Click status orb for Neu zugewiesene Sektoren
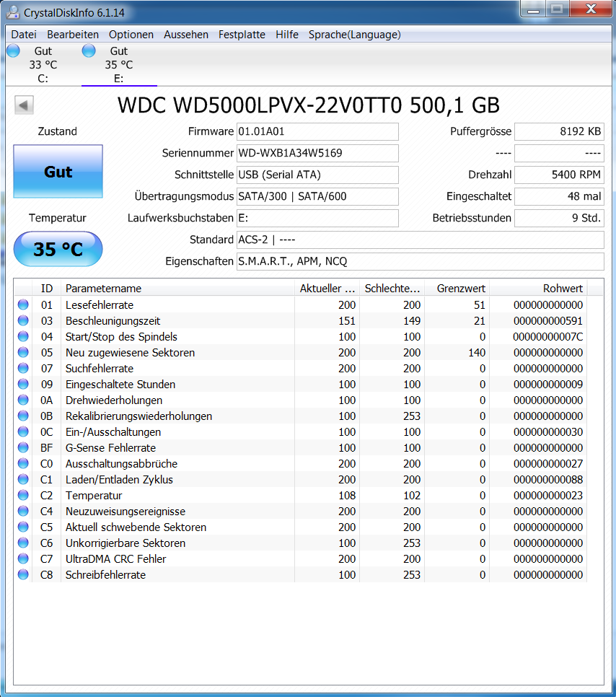Image resolution: width=616 pixels, height=697 pixels. click(x=23, y=352)
